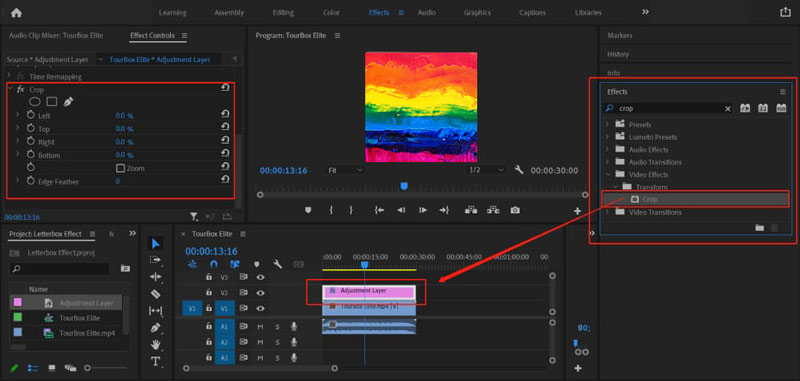Step back one frame

(401, 210)
